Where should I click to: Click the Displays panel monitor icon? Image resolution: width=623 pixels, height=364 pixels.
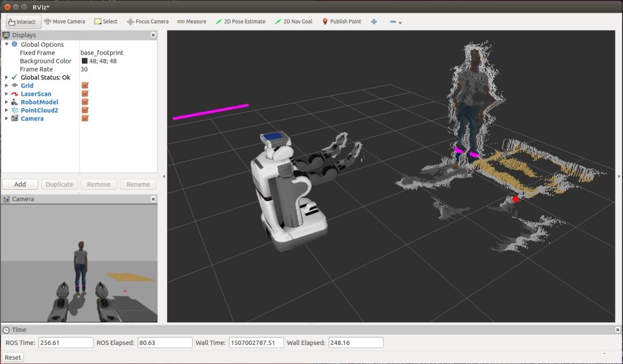click(6, 35)
